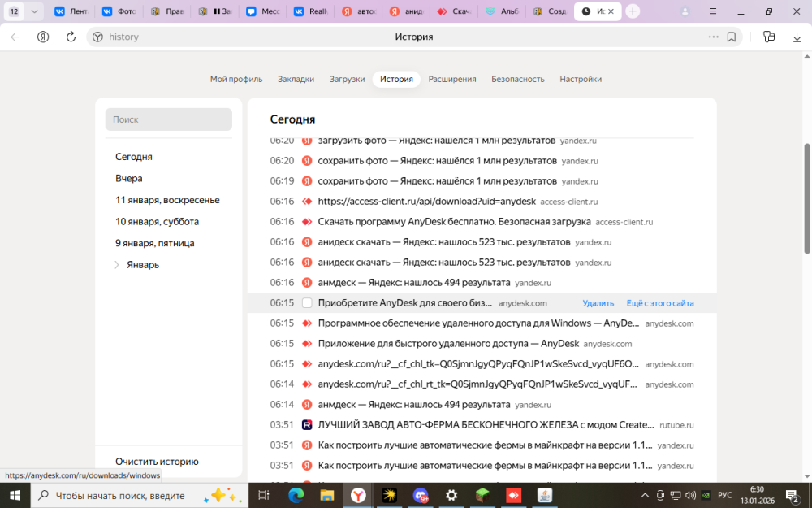Click the scrollbar down arrow
This screenshot has height=508, width=812.
807,475
